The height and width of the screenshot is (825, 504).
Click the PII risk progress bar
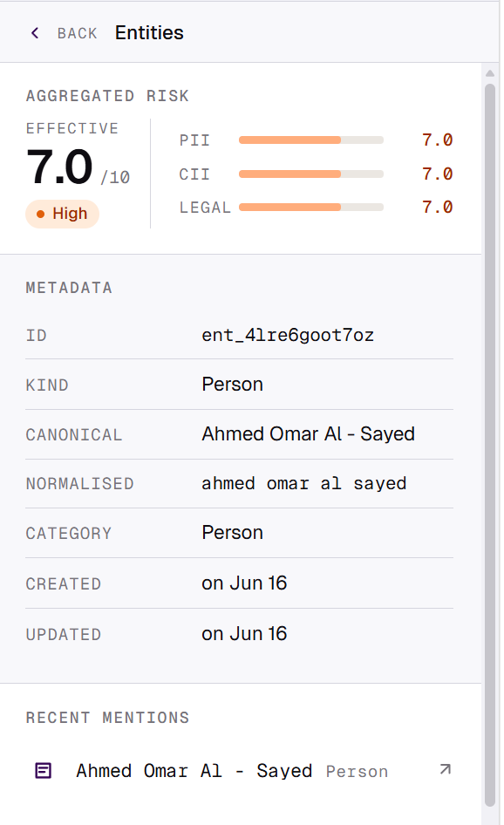pyautogui.click(x=311, y=140)
